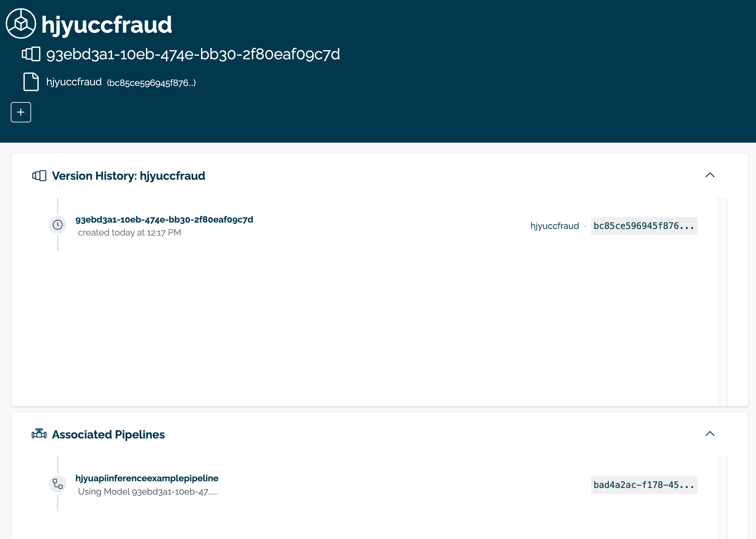Click the pipeline flow icon beside hjyuapiinferenceexamplepipeline
The image size is (756, 539).
tap(58, 484)
